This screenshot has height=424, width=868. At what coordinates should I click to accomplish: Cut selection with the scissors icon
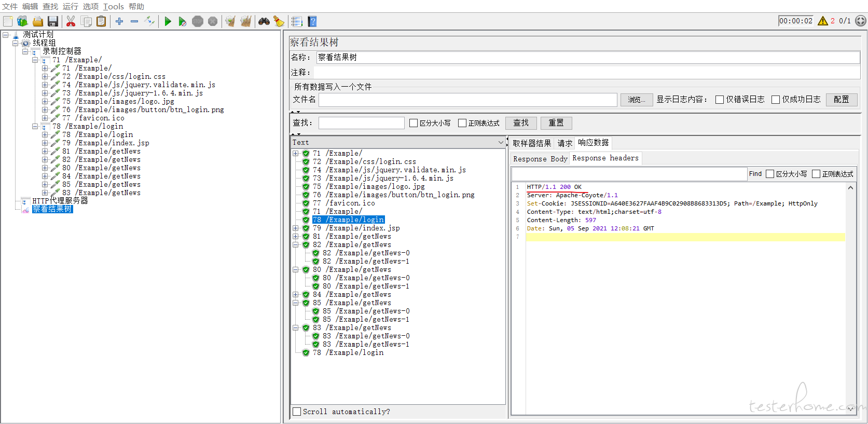(x=71, y=21)
